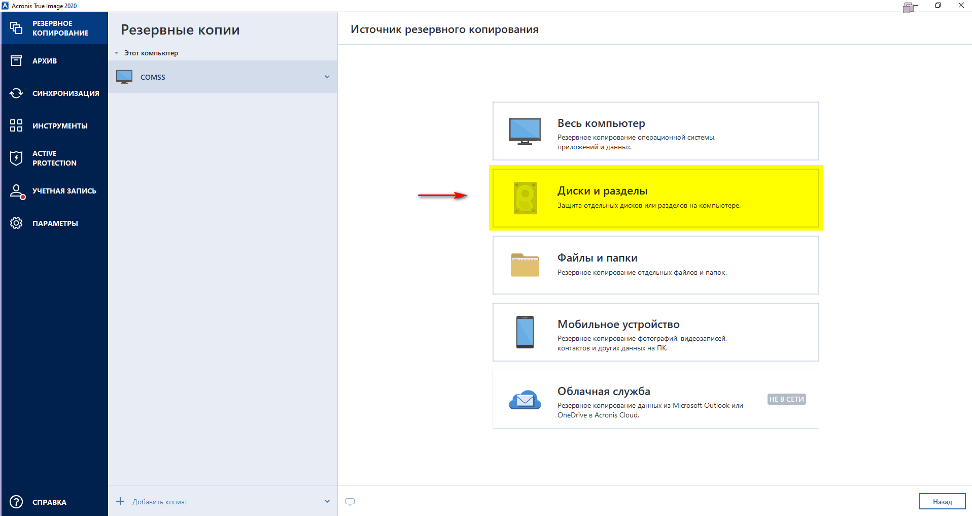Choose the Диски и разделы option
The height and width of the screenshot is (516, 972).
click(x=655, y=197)
